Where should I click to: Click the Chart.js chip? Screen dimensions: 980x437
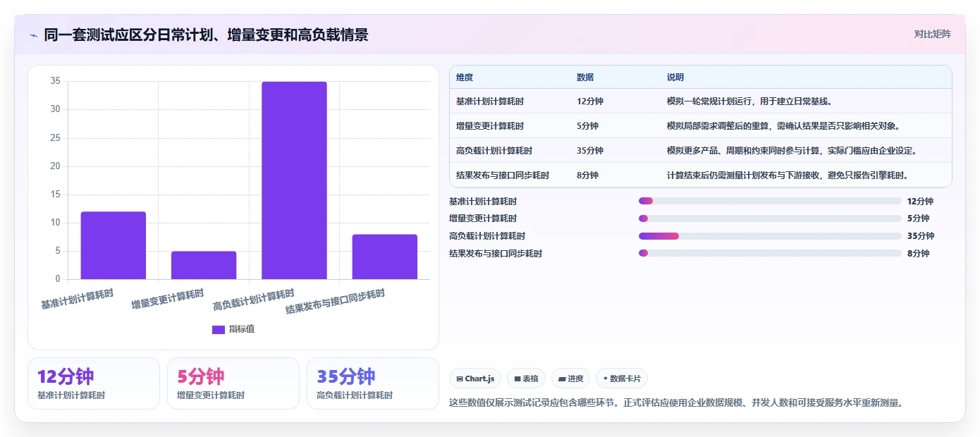pyautogui.click(x=475, y=378)
